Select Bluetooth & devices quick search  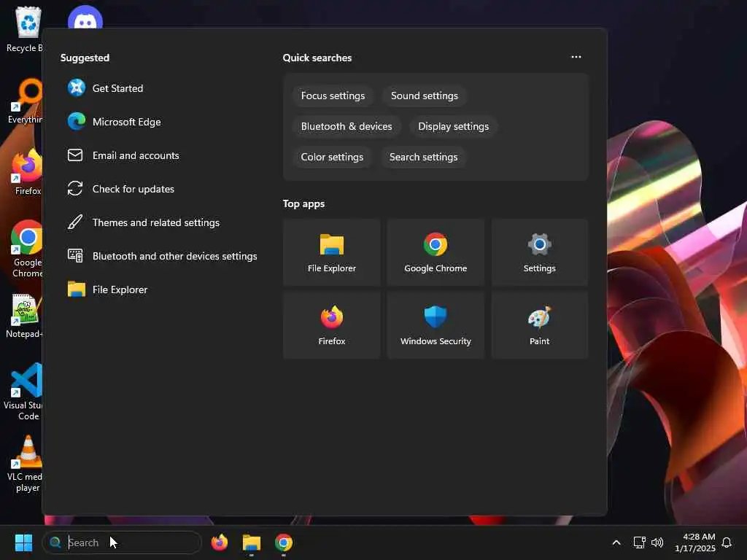(347, 126)
